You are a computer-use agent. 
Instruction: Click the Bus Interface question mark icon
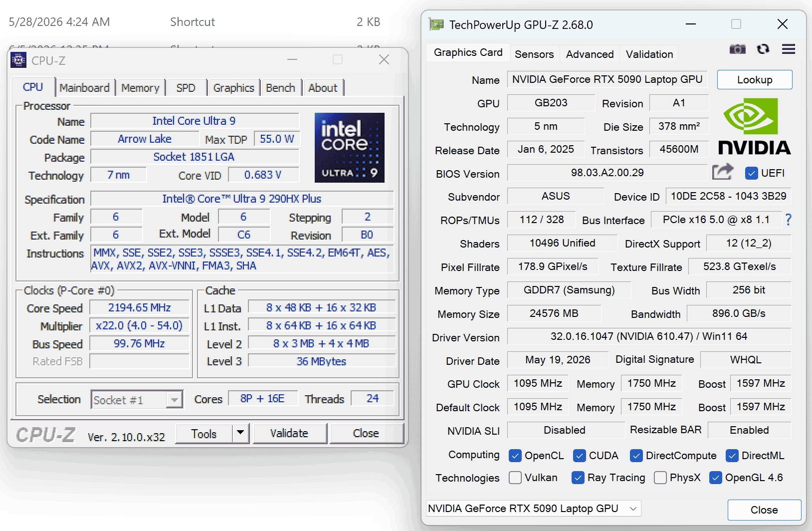pos(788,220)
